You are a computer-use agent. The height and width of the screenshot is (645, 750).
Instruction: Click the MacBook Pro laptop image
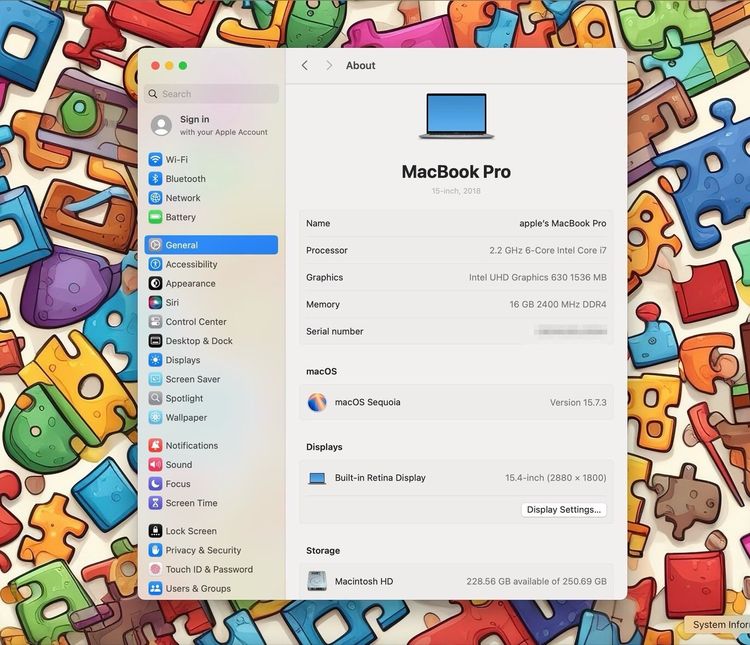click(456, 116)
